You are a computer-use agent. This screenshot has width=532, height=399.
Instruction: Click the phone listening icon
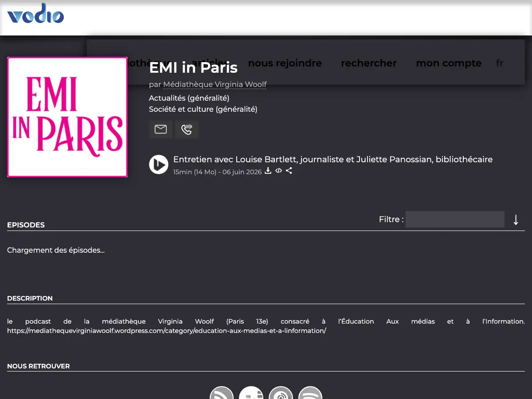[187, 129]
